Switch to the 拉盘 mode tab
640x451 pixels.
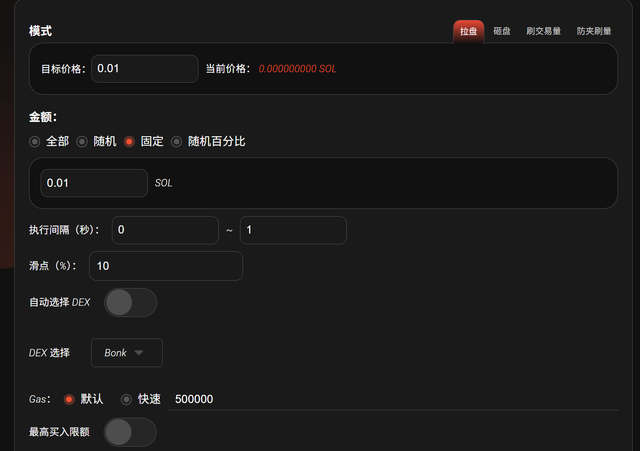[469, 31]
